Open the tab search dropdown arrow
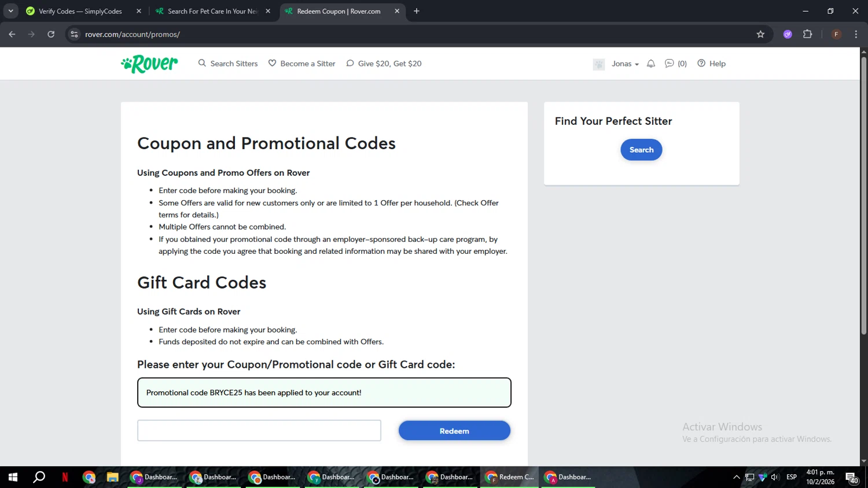 [x=10, y=11]
